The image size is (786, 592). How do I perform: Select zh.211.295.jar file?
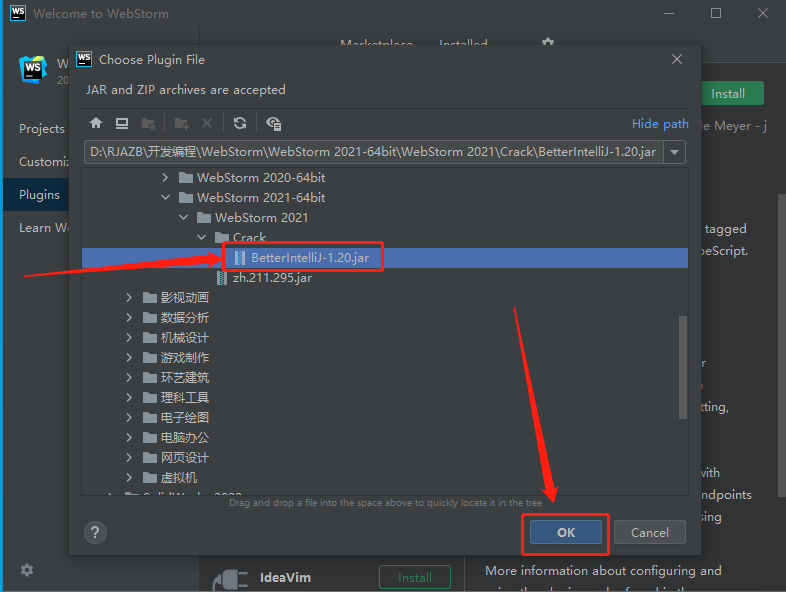[x=384, y=278]
